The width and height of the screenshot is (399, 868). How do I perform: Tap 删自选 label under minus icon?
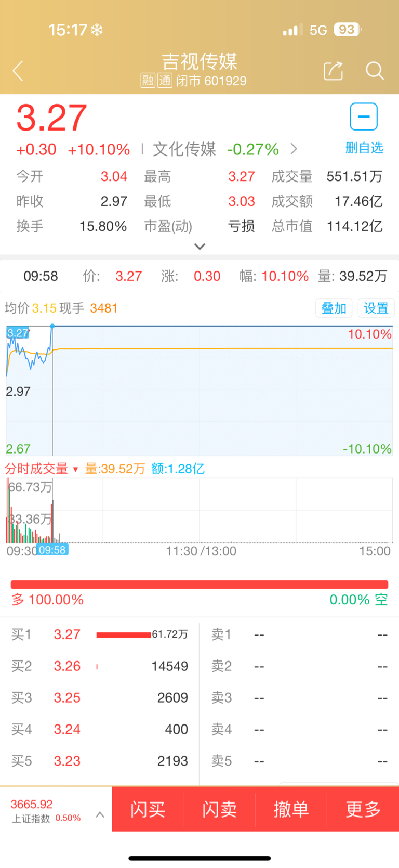pyautogui.click(x=364, y=148)
